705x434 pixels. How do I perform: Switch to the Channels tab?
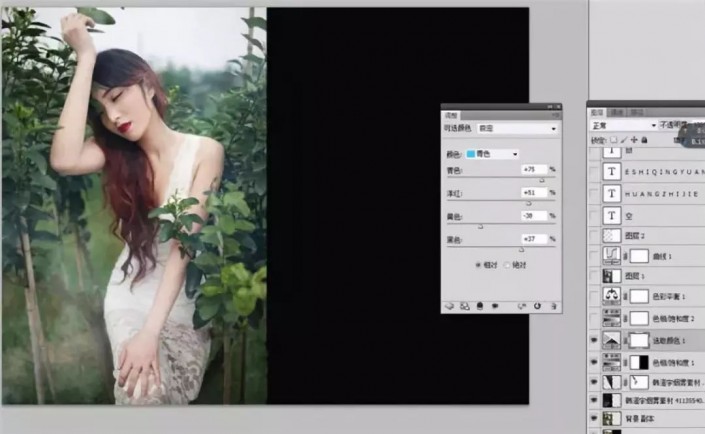(617, 112)
